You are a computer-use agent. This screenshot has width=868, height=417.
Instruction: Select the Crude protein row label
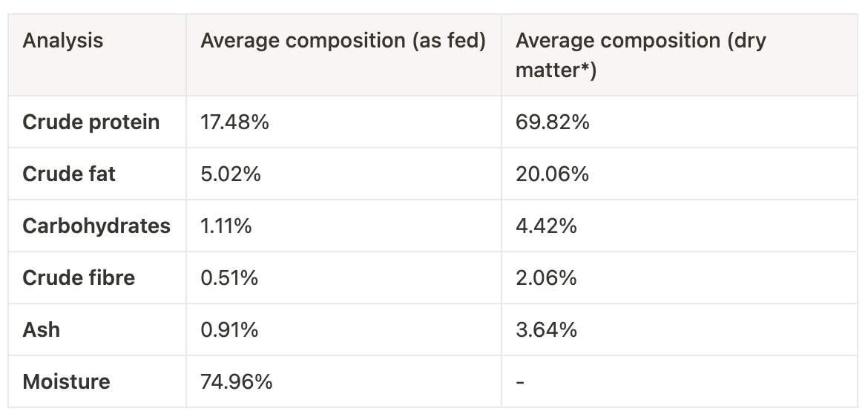click(x=91, y=122)
